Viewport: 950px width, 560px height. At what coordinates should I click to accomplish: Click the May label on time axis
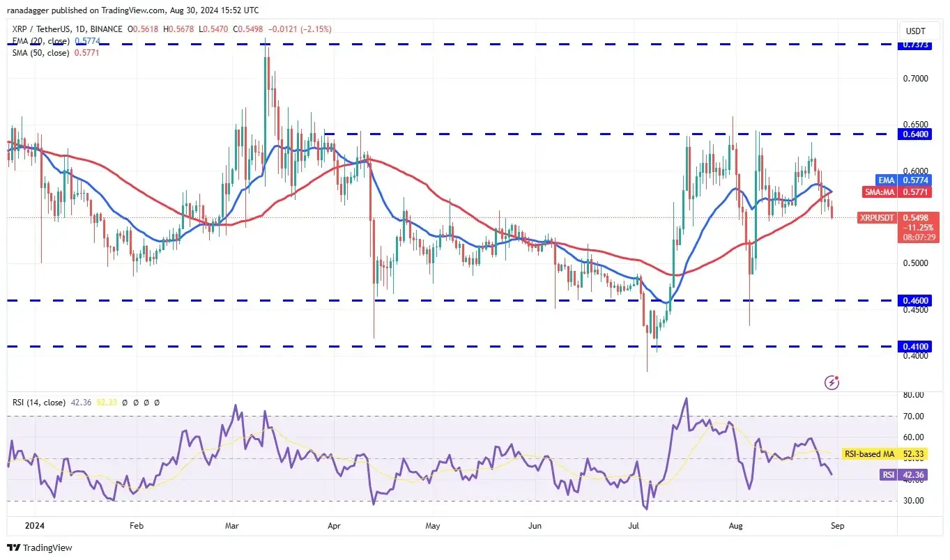tap(434, 526)
